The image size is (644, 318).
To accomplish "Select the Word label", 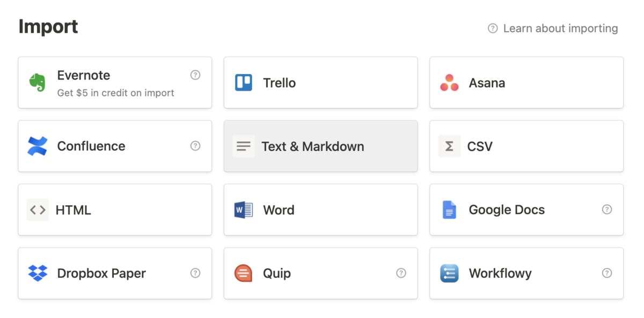I will point(279,210).
